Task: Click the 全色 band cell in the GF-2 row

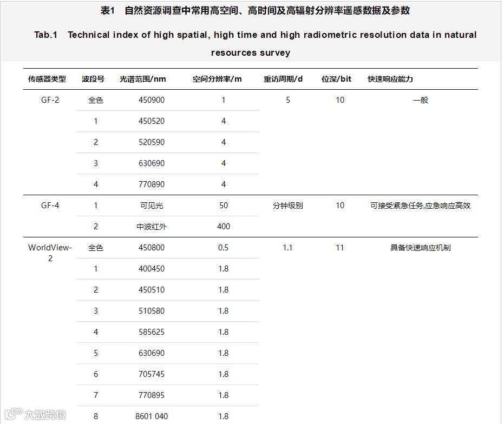Action: click(x=96, y=100)
